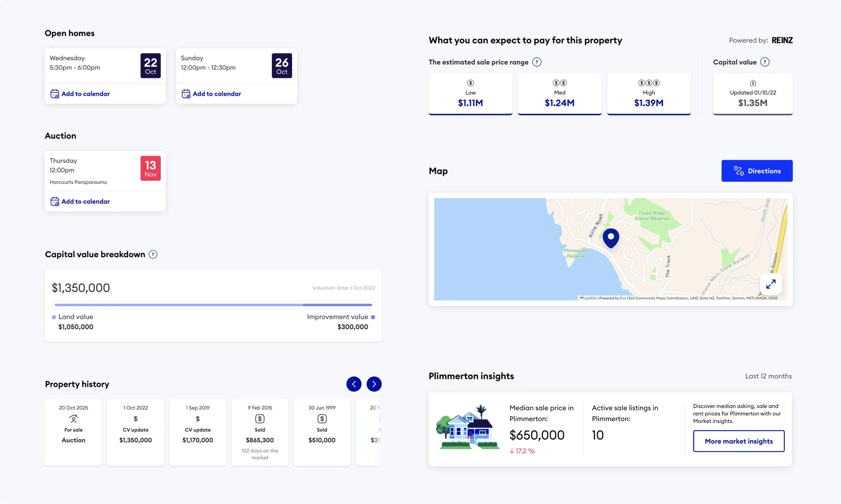The height and width of the screenshot is (504, 841).
Task: Open the 9 Feb 2015 Sold history card
Action: click(260, 432)
